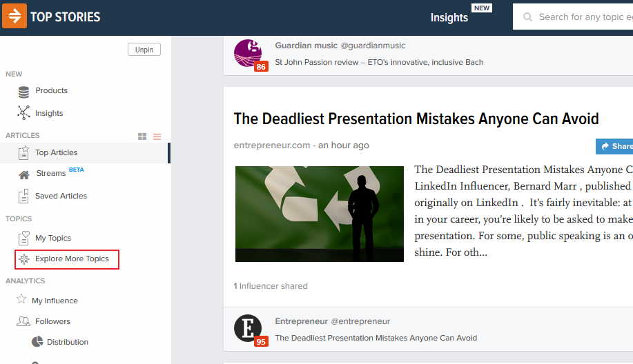Open Saved Articles
633x364 pixels.
61,196
